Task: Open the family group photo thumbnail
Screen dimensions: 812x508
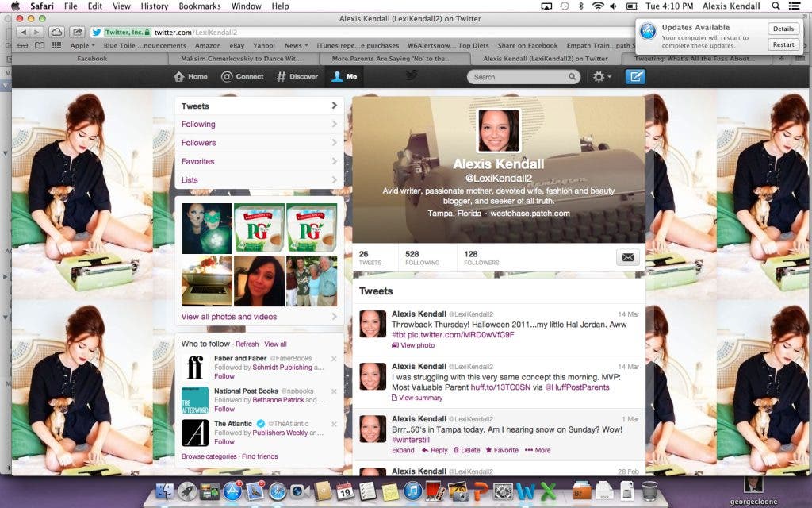Action: click(x=312, y=281)
